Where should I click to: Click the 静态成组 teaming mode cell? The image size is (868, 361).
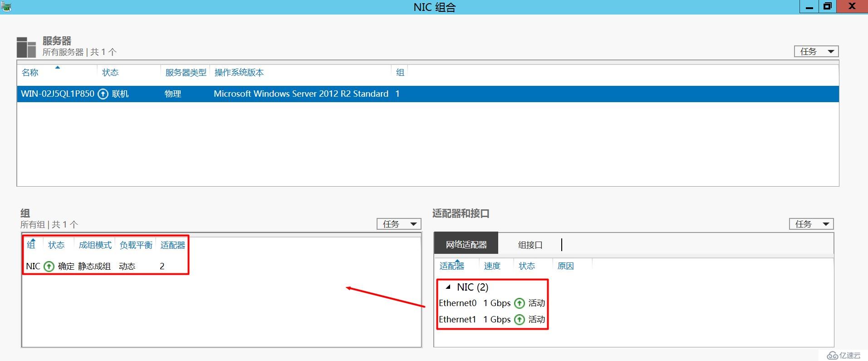tap(94, 267)
